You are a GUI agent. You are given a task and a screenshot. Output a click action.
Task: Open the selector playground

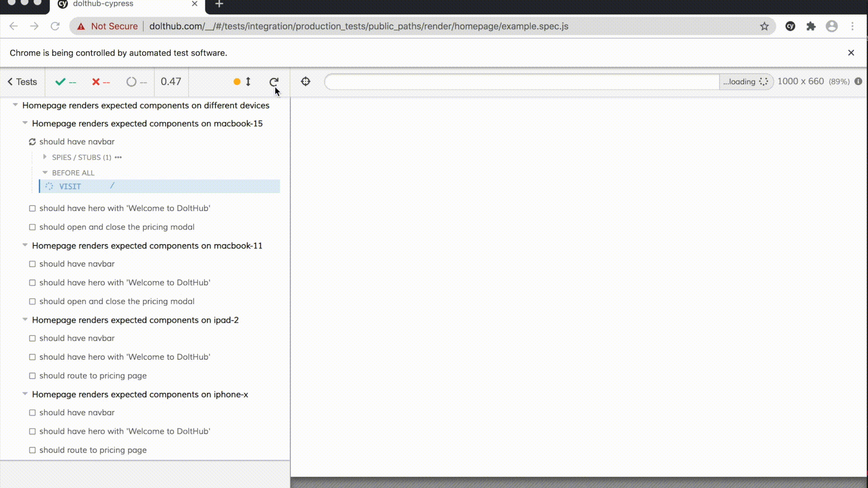pos(305,82)
